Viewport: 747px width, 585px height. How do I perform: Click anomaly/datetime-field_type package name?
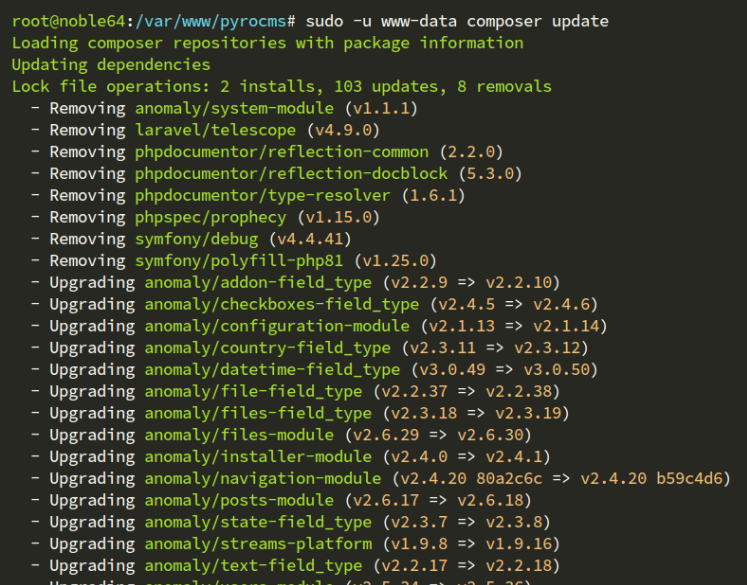pos(271,370)
